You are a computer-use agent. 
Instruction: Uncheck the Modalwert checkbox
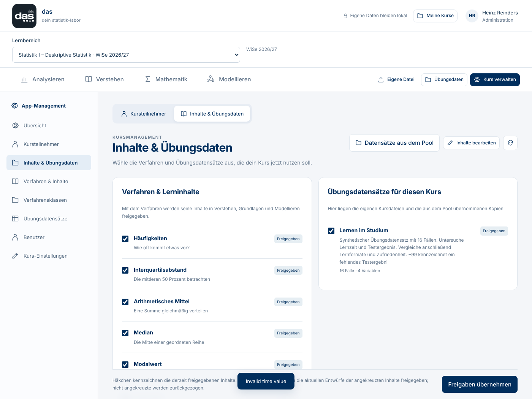coord(125,364)
